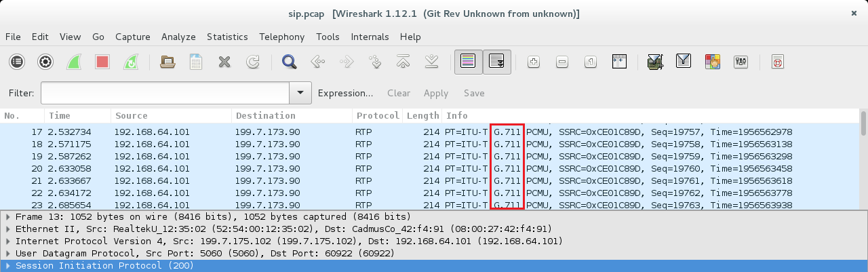Open the Statistics menu
868x272 pixels.
pyautogui.click(x=227, y=37)
